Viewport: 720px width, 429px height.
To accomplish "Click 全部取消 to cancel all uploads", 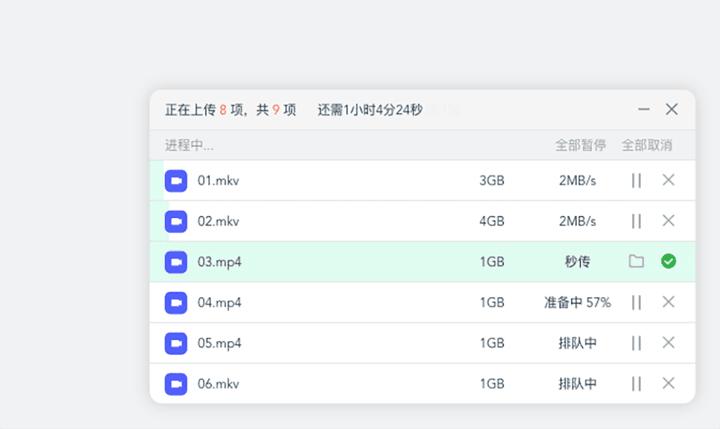I will [646, 145].
